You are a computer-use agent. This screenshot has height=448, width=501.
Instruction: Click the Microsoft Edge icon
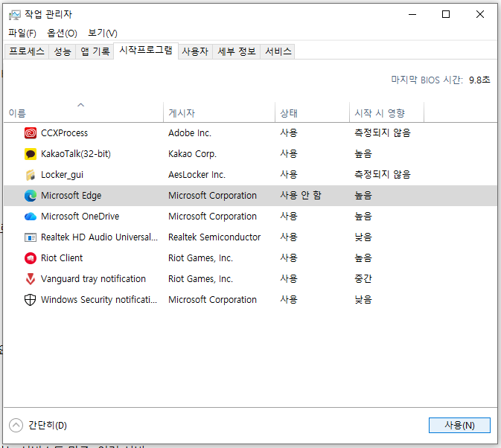click(x=31, y=196)
